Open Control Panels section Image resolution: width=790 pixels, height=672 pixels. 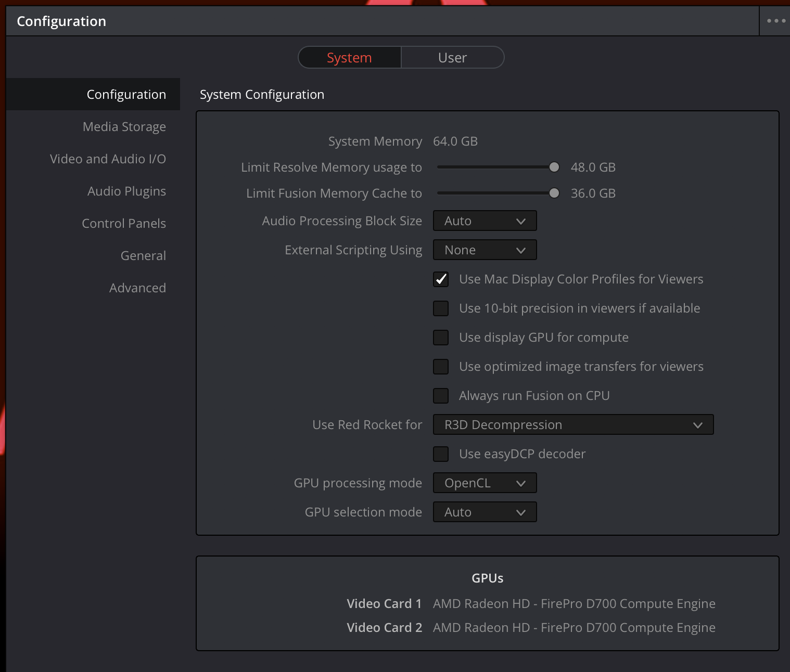click(x=124, y=224)
